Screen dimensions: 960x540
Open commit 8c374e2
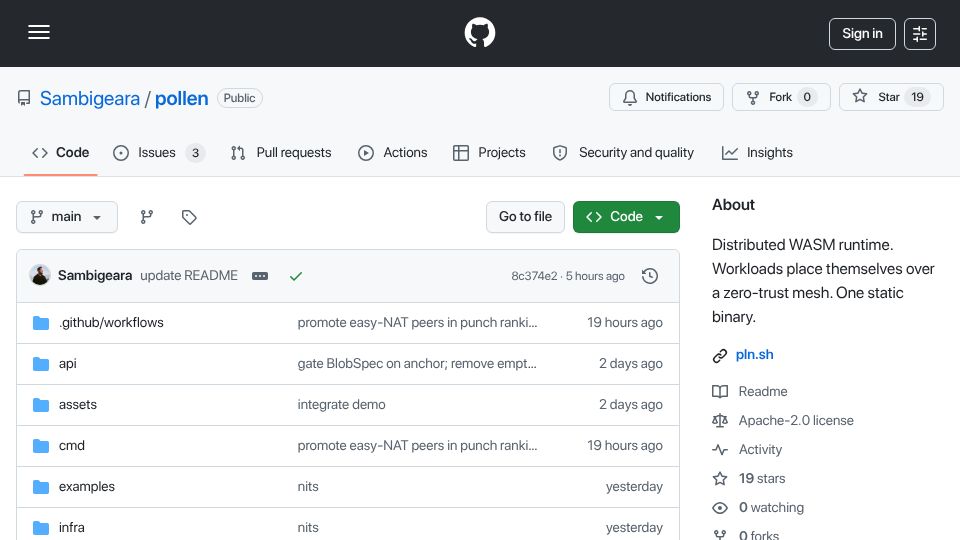pyautogui.click(x=534, y=276)
